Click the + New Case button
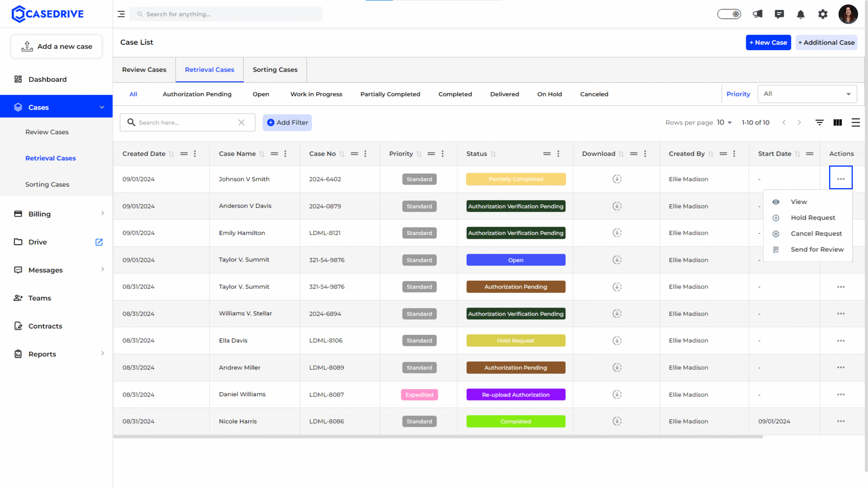This screenshot has width=868, height=488. point(768,42)
